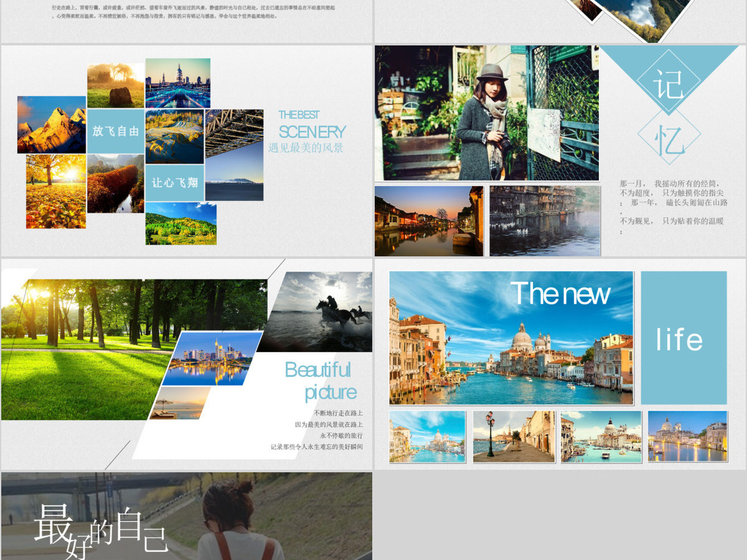Click the green hill under blue sky photo
747x560 pixels.
181,223
